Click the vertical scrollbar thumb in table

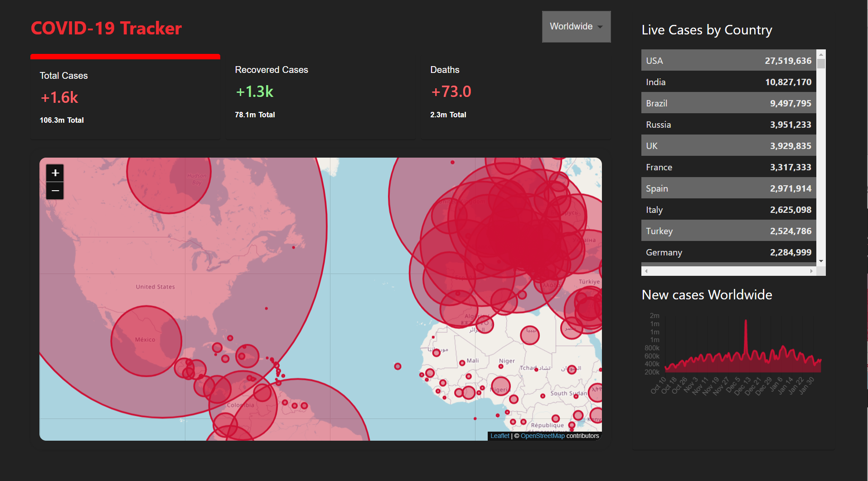pos(821,63)
